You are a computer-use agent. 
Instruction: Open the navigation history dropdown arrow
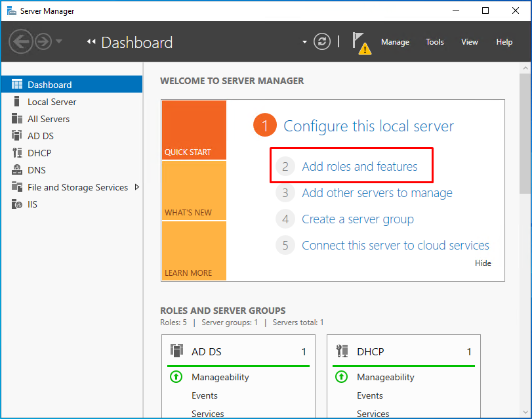(x=58, y=41)
